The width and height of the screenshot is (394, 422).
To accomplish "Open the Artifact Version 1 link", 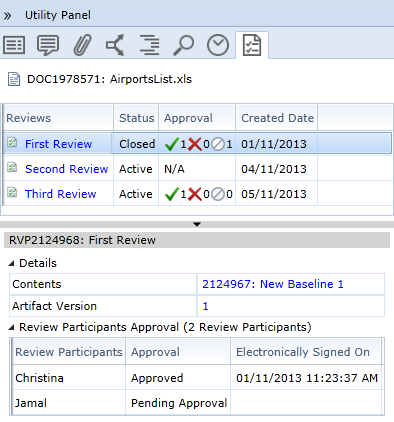I will tap(205, 306).
